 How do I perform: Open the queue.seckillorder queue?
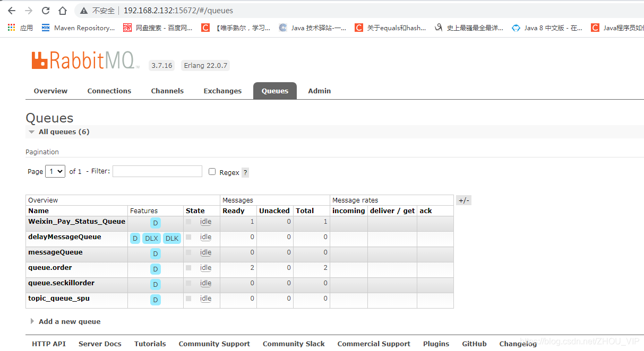[x=61, y=283]
